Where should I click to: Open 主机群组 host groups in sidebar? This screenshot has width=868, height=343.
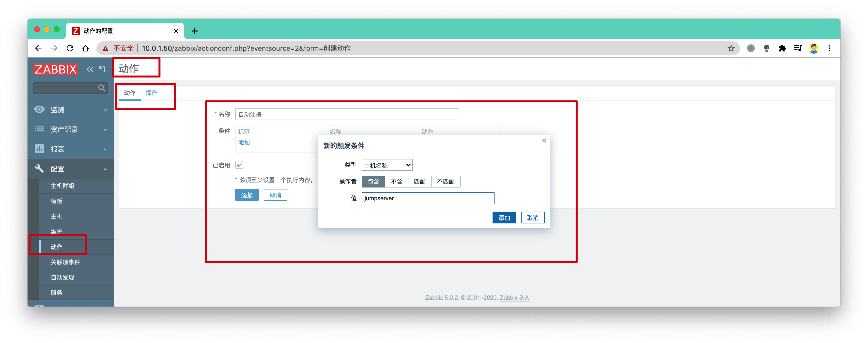point(76,186)
